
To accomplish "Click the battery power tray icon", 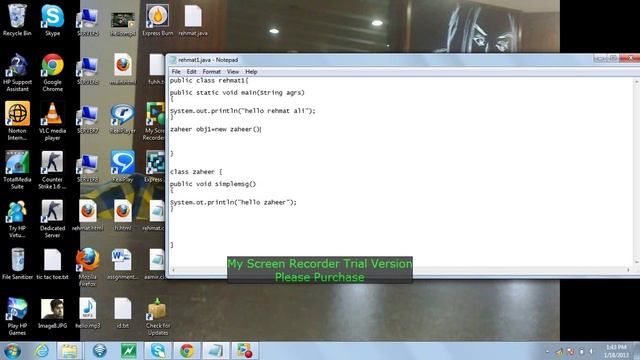I will tap(581, 351).
